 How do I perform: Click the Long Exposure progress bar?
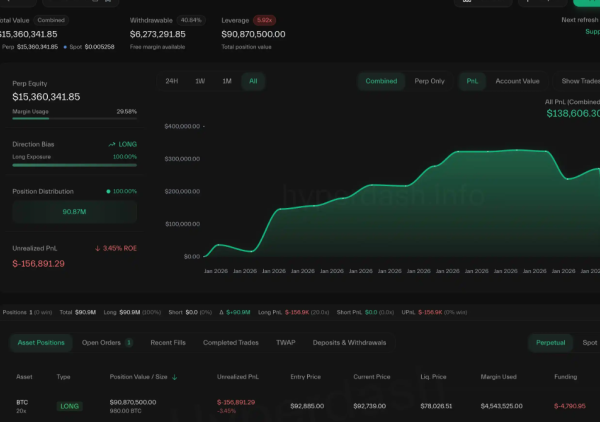click(x=75, y=165)
